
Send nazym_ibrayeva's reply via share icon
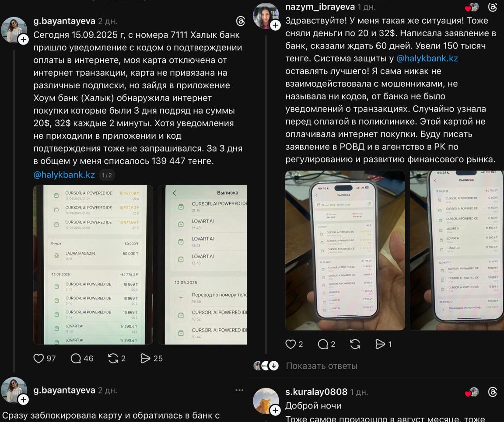point(380,344)
